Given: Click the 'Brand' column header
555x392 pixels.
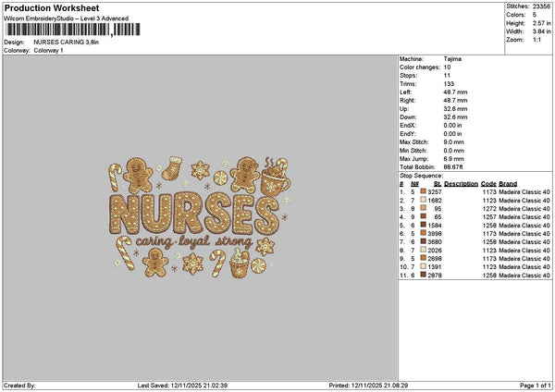Looking at the screenshot, I should point(508,184).
